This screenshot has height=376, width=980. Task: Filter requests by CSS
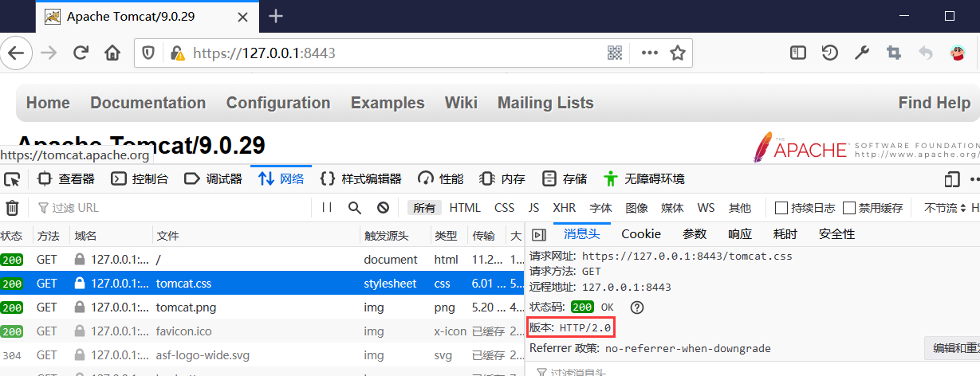tap(505, 208)
